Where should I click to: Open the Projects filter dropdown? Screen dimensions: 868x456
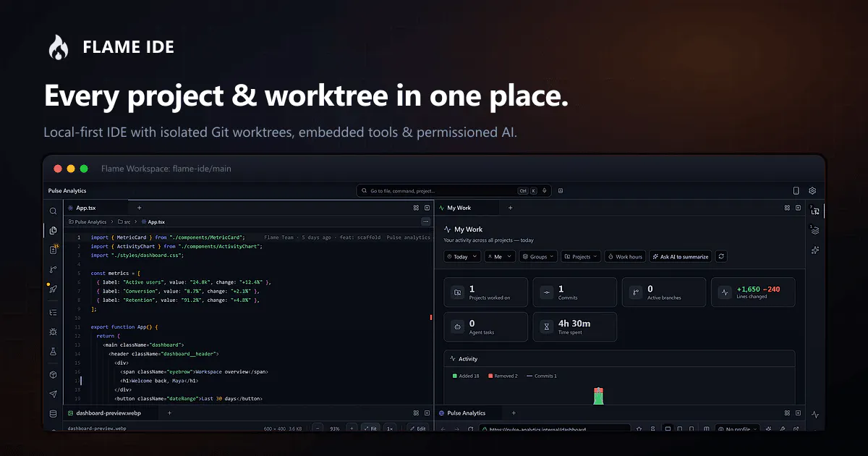point(581,256)
